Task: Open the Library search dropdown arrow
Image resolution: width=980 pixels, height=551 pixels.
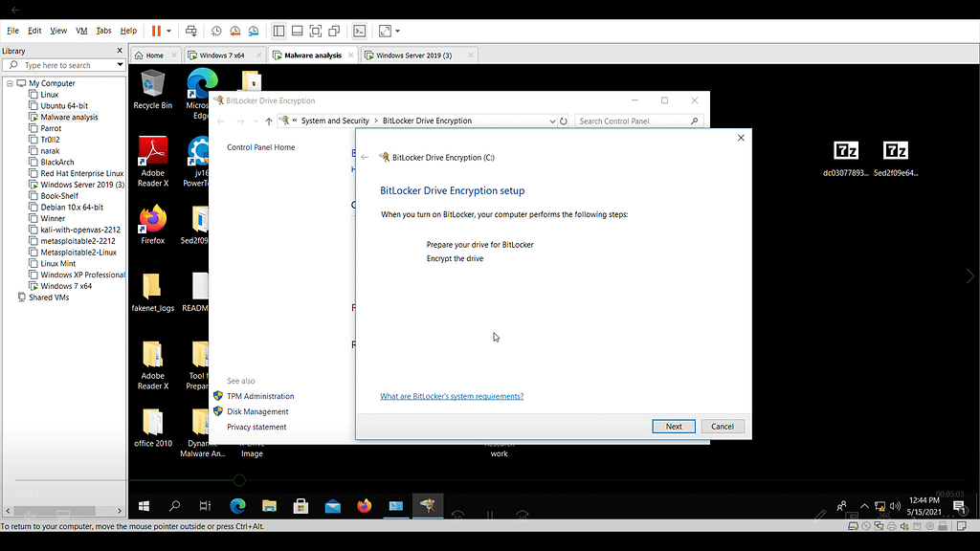Action: 120,65
